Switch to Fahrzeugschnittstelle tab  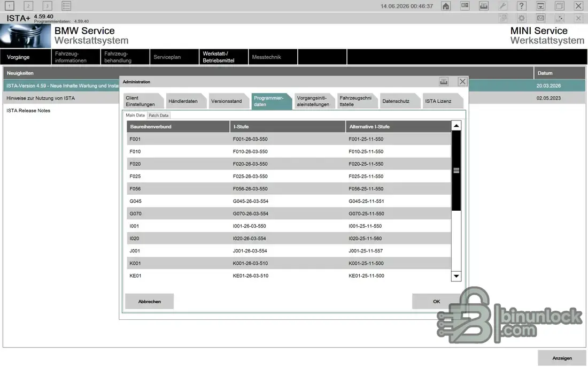[358, 101]
